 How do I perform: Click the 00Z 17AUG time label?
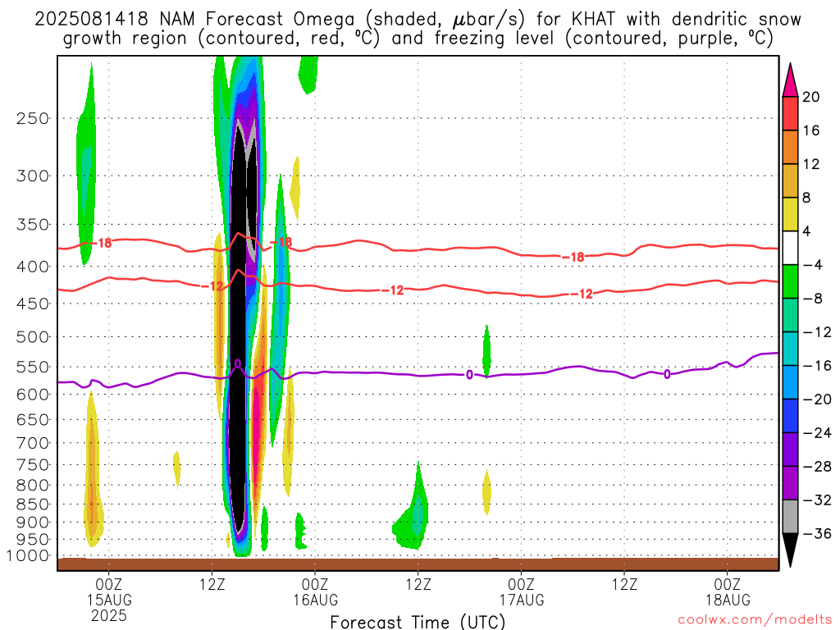(x=521, y=591)
